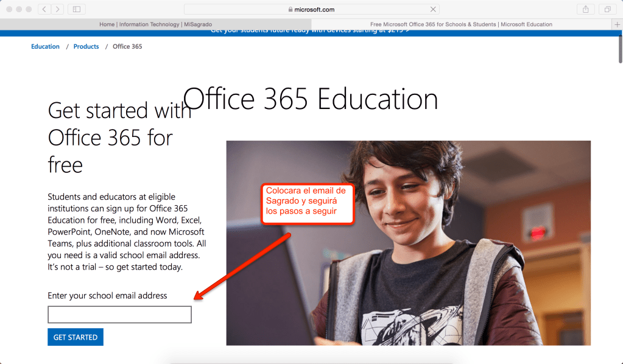Click the forward navigation arrow
623x364 pixels.
click(x=57, y=9)
